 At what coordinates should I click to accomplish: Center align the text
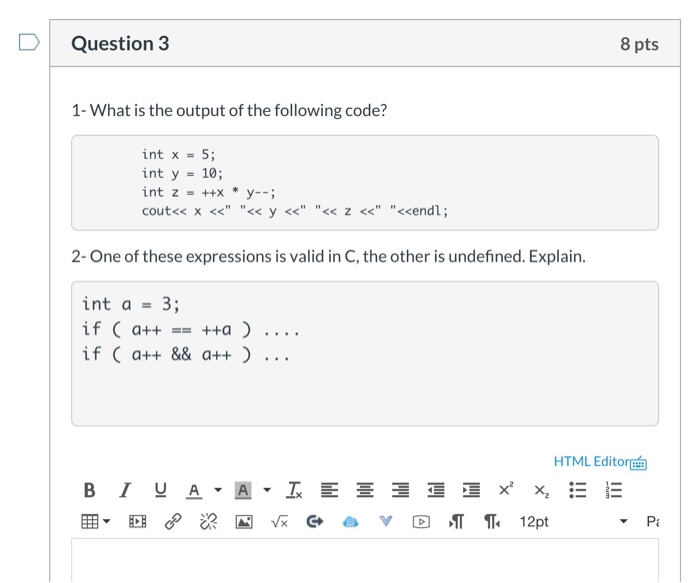(x=365, y=490)
